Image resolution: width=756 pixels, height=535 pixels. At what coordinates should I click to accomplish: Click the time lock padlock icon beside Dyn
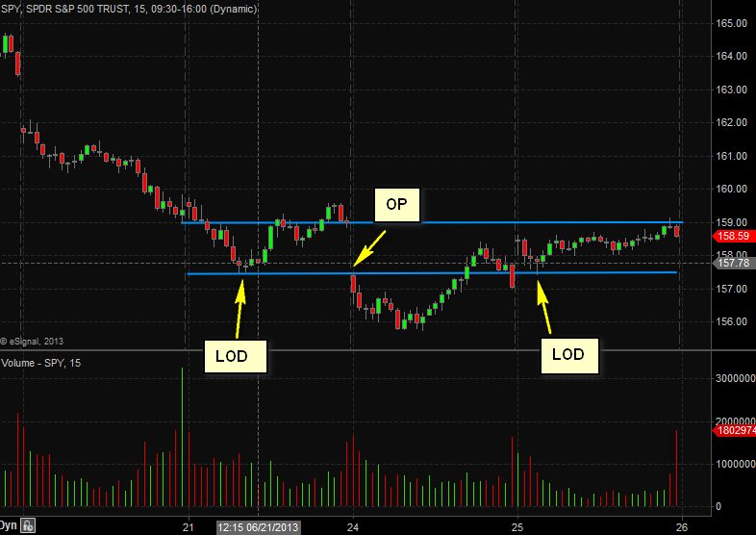[28, 525]
